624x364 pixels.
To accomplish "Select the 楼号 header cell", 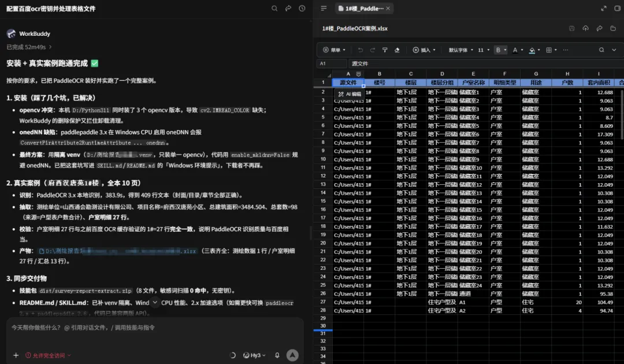I will point(379,83).
